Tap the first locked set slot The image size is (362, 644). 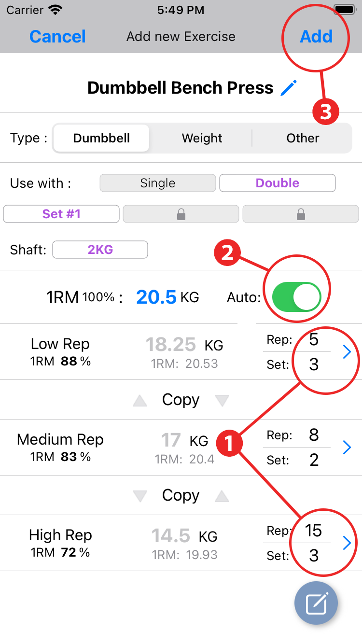tap(181, 214)
